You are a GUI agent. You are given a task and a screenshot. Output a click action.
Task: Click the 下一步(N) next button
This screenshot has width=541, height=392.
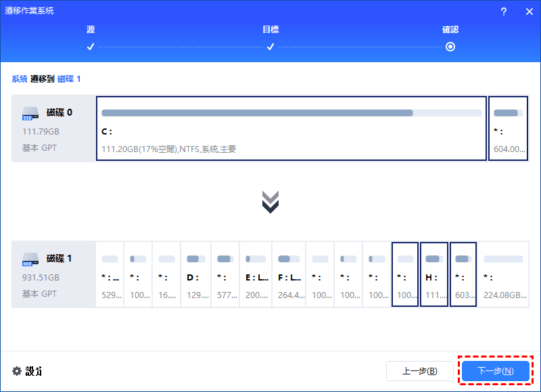(495, 371)
